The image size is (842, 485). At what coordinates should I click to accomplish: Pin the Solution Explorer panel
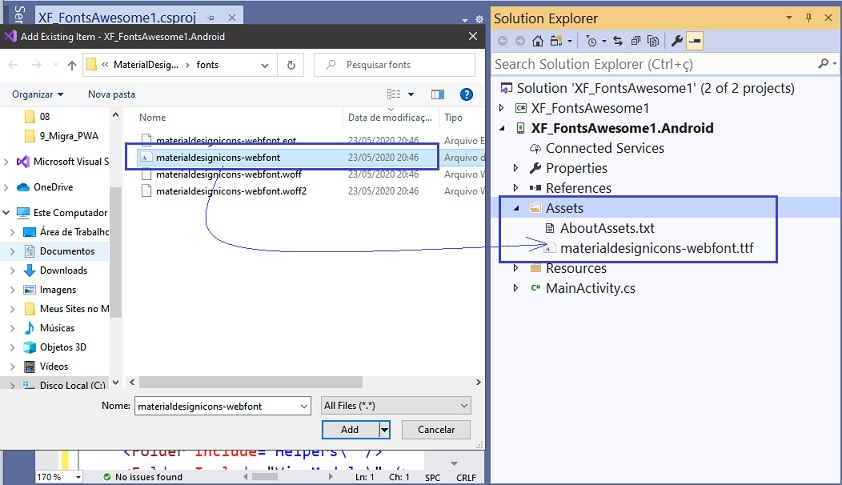809,18
